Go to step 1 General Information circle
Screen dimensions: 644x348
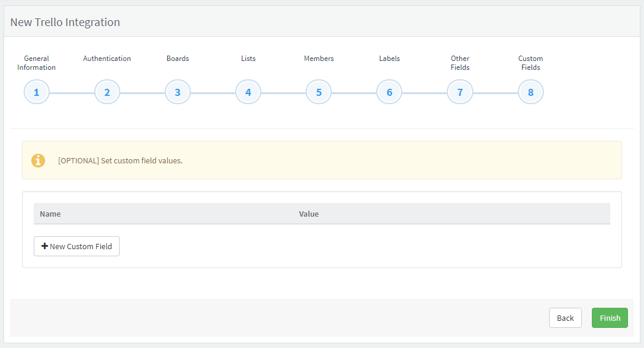tap(37, 92)
